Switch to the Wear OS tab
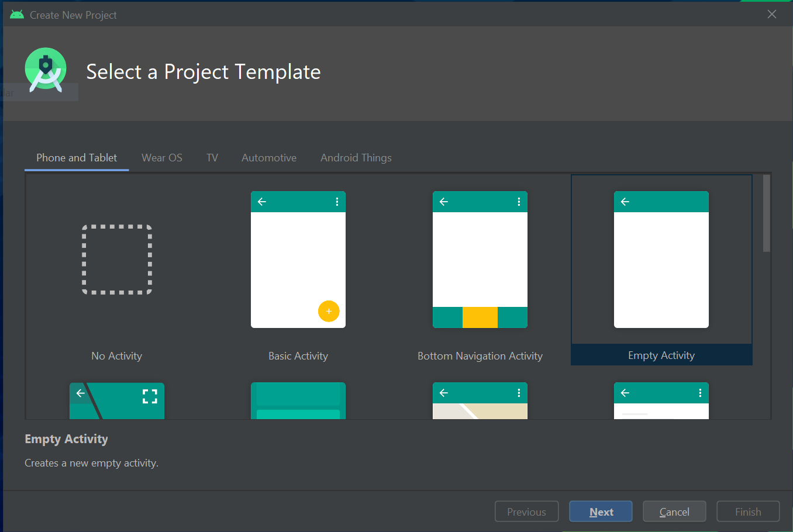 [162, 157]
